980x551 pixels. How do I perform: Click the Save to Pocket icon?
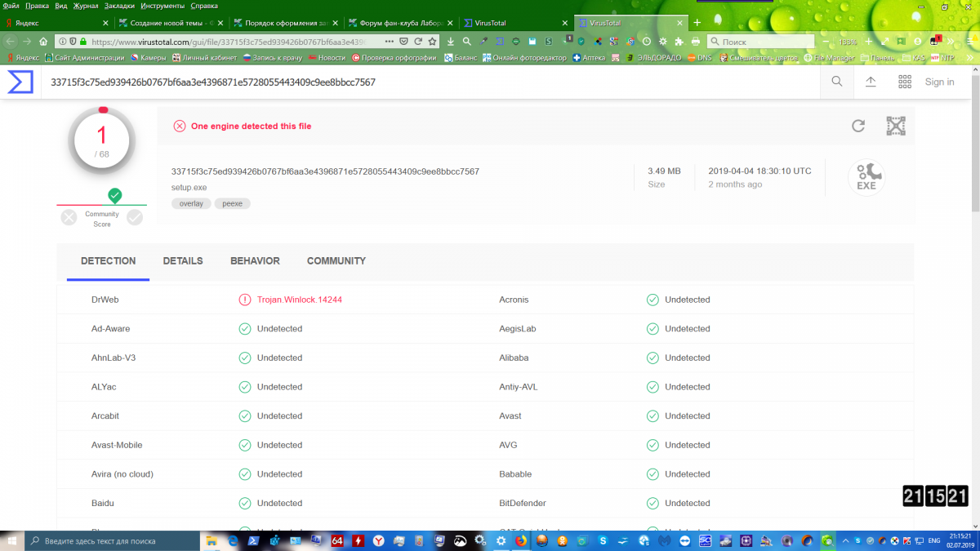pyautogui.click(x=403, y=41)
